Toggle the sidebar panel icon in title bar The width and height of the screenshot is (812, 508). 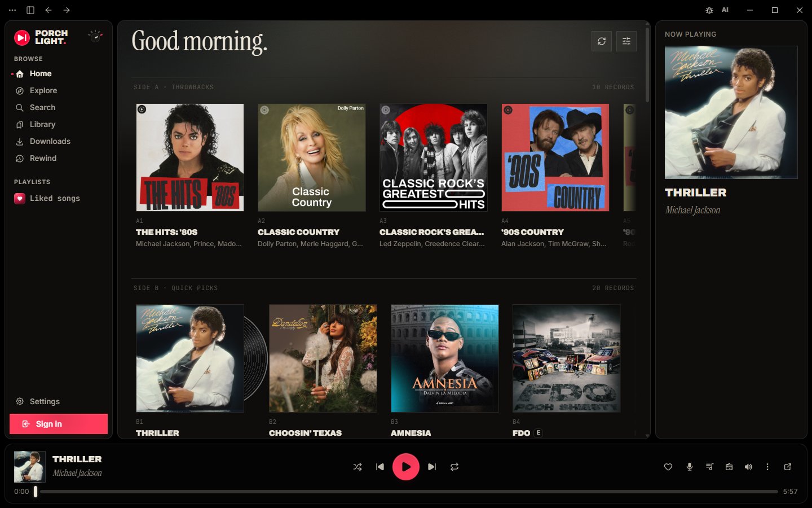tap(30, 10)
